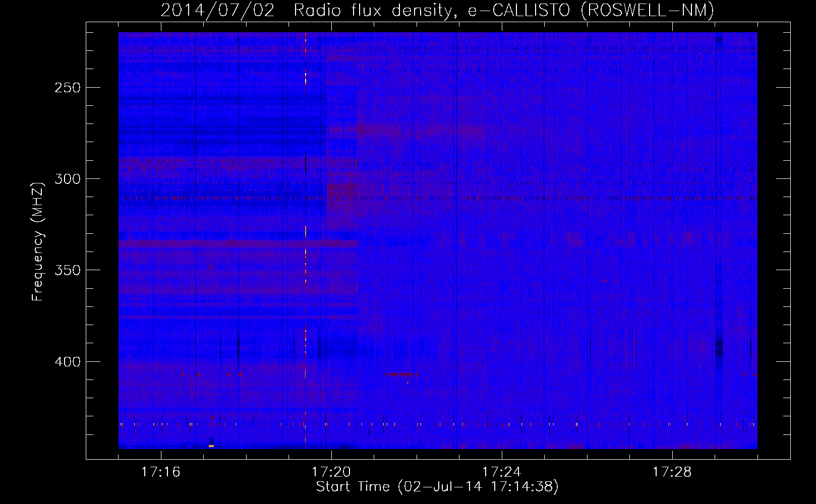Image resolution: width=816 pixels, height=504 pixels.
Task: Click the 17:24 time tick label
Action: click(x=502, y=472)
